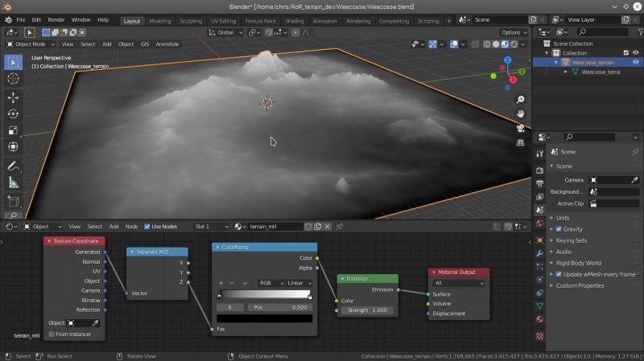Click the Blender logo menu icon
Image resolution: width=644 pixels, height=361 pixels.
coord(8,19)
